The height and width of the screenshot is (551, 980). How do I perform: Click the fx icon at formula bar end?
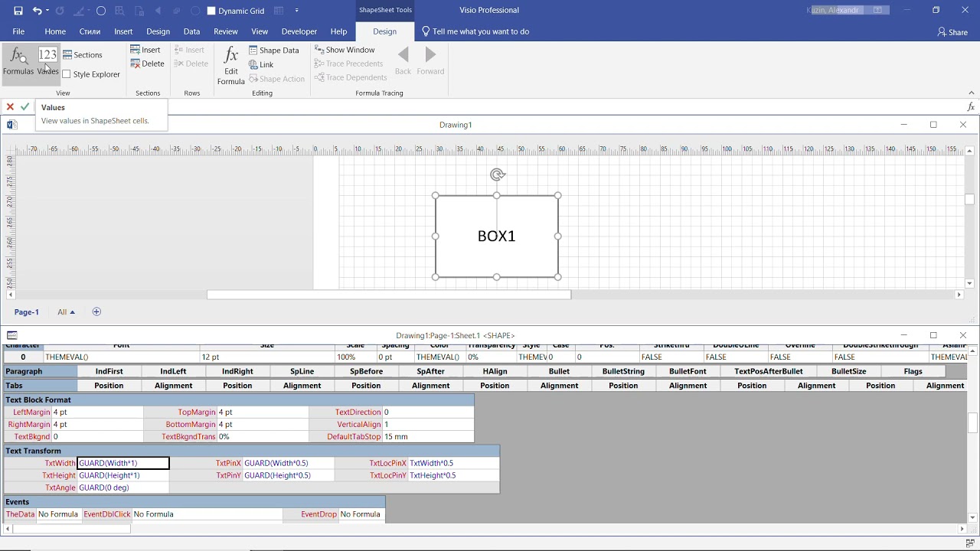pyautogui.click(x=972, y=107)
